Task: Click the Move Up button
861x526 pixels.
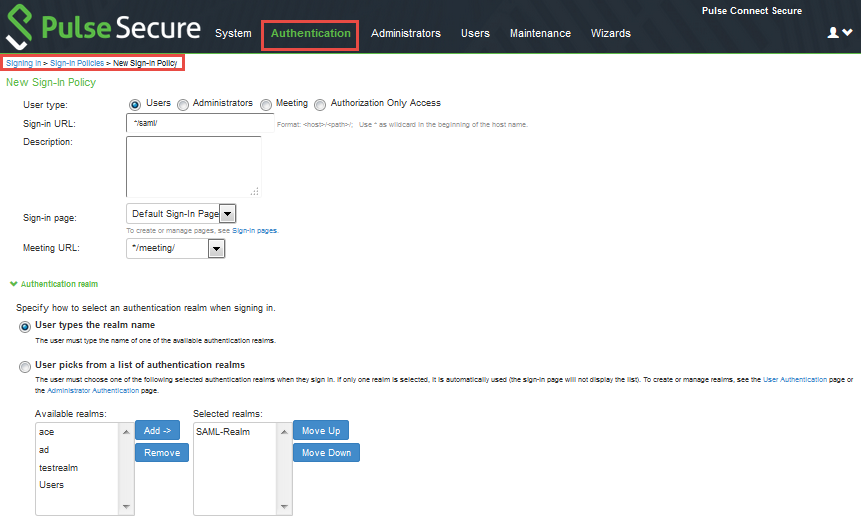Action: pyautogui.click(x=321, y=430)
